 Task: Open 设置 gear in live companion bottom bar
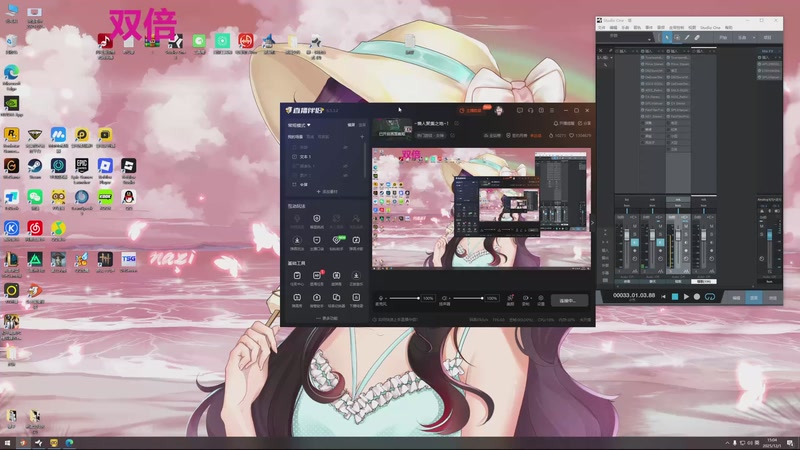[x=541, y=298]
